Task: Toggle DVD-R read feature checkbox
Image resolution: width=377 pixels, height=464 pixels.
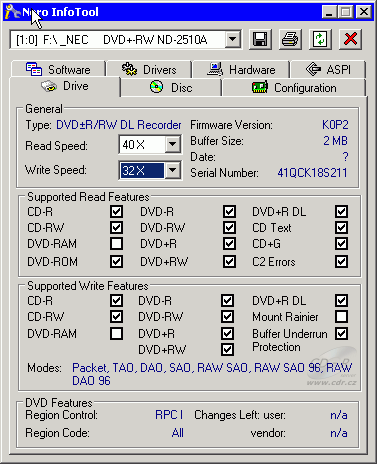Action: [x=229, y=212]
